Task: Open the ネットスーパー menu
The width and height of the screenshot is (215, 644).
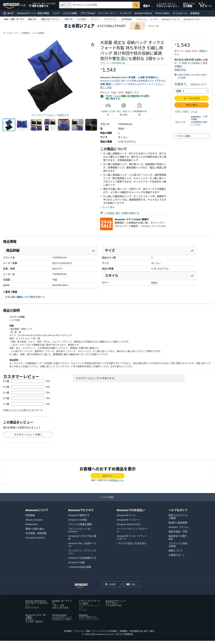Action: (108, 13)
